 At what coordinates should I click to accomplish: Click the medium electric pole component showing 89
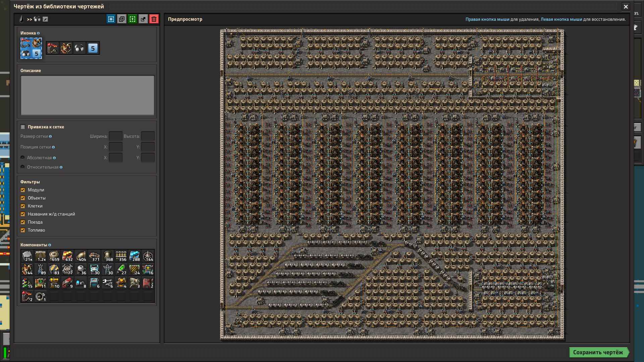tap(41, 269)
